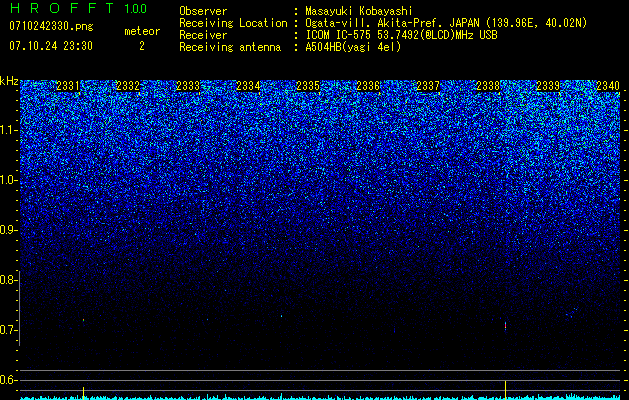
Task: Click the yellow detection spike below 2338 echo
Action: click(505, 389)
